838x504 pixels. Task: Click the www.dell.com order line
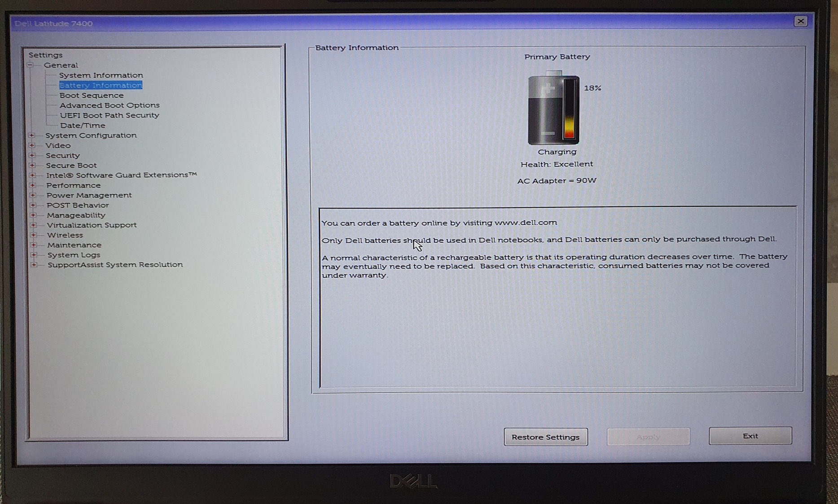[439, 223]
